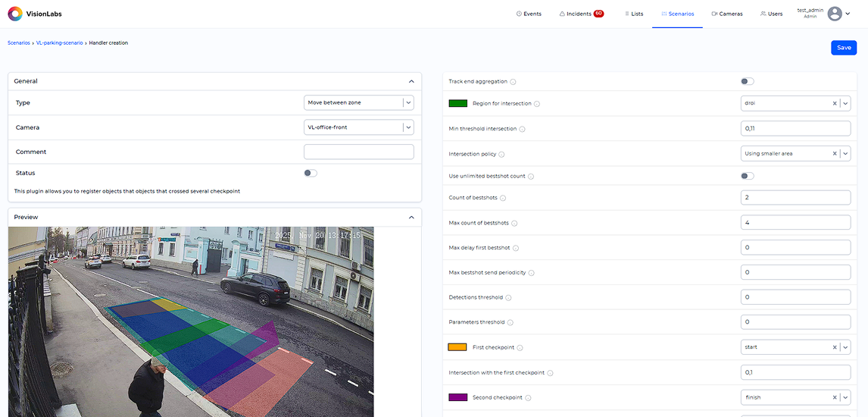The image size is (868, 417).
Task: Click the VisionLabs logo icon
Action: tap(15, 14)
